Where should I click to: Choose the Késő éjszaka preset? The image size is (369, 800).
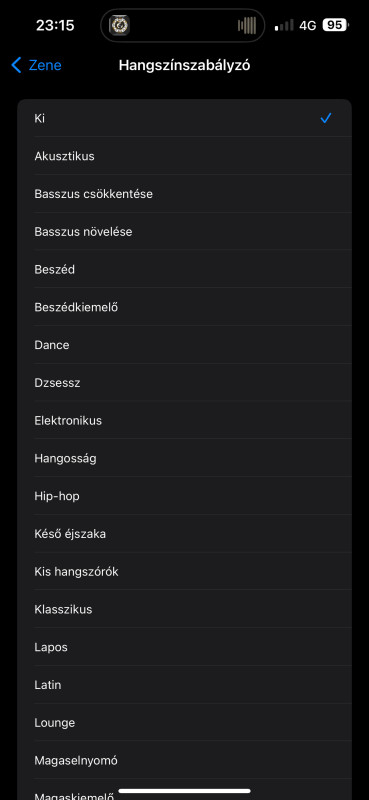[x=184, y=534]
